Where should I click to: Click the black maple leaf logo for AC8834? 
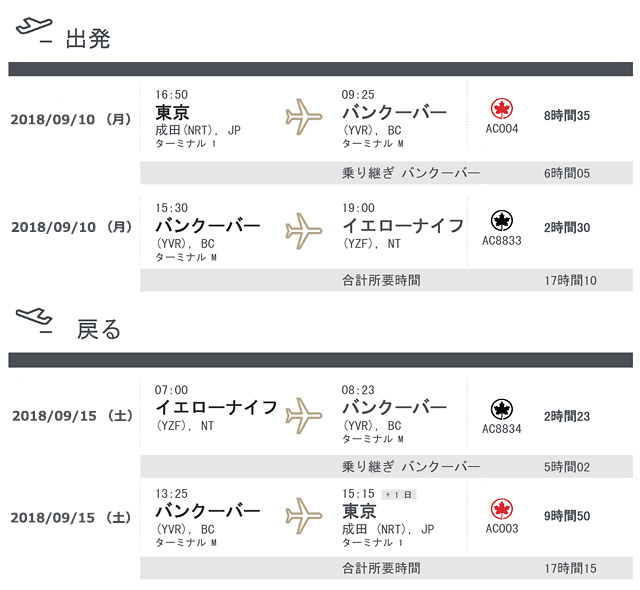pos(502,409)
